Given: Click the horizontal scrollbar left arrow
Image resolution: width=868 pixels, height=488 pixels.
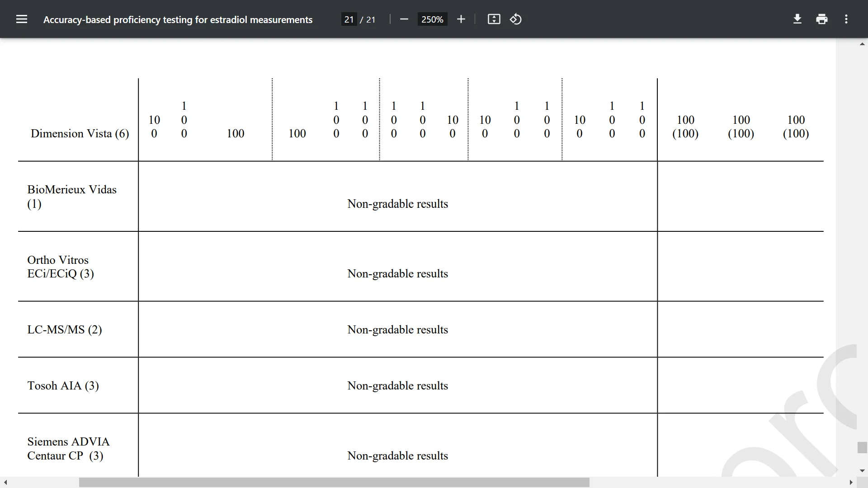Looking at the screenshot, I should point(5,483).
